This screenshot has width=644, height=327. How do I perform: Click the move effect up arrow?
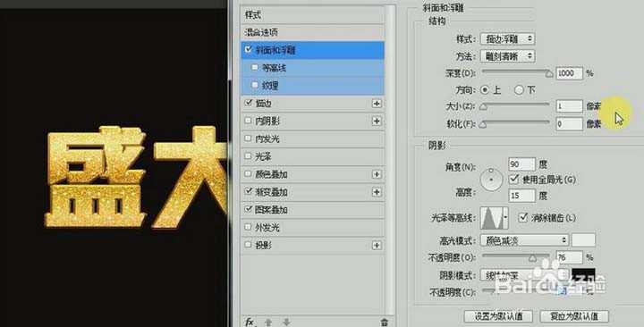point(268,323)
